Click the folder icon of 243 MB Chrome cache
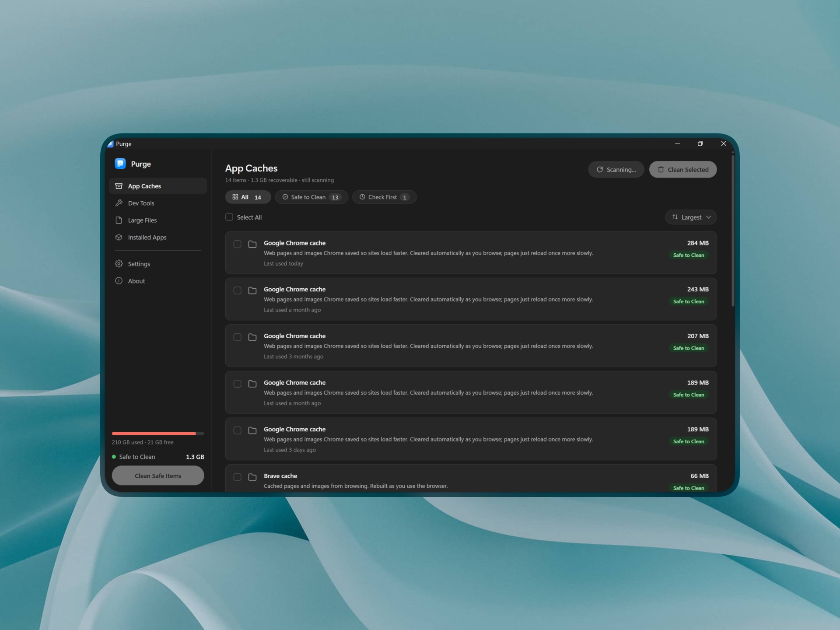 252,290
